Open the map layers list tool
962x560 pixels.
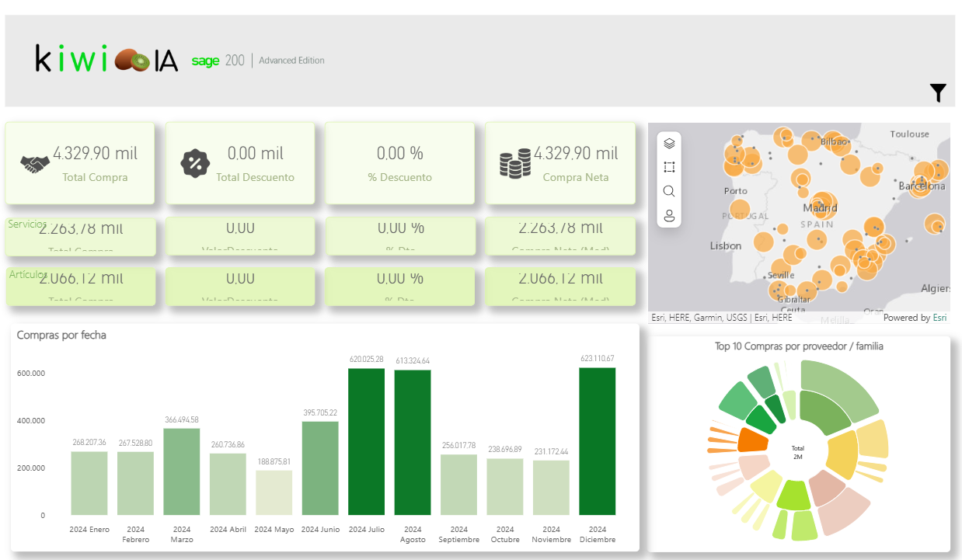[669, 144]
